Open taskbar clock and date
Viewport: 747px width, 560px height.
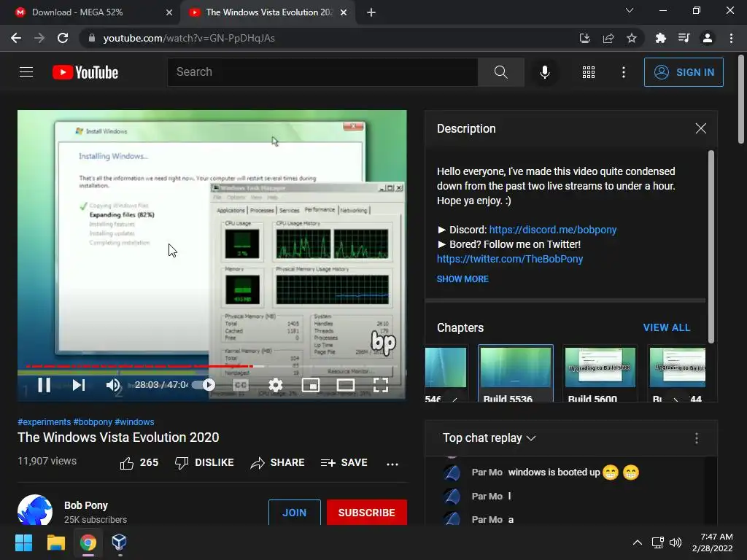coord(712,542)
